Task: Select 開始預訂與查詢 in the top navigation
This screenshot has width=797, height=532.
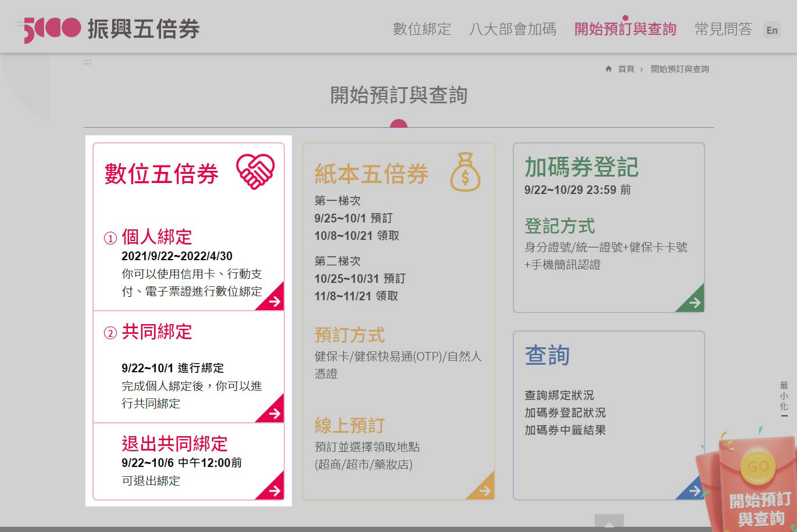Action: 626,29
